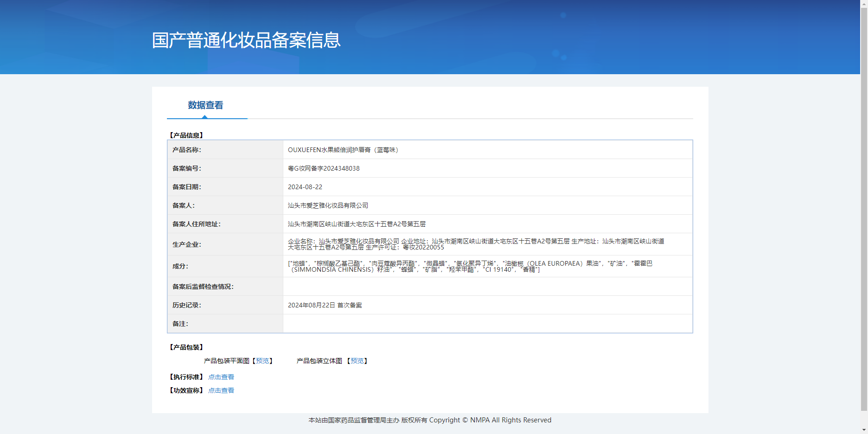Click the 成分 ingredients list text
Viewport: 868px width, 434px height.
point(470,266)
